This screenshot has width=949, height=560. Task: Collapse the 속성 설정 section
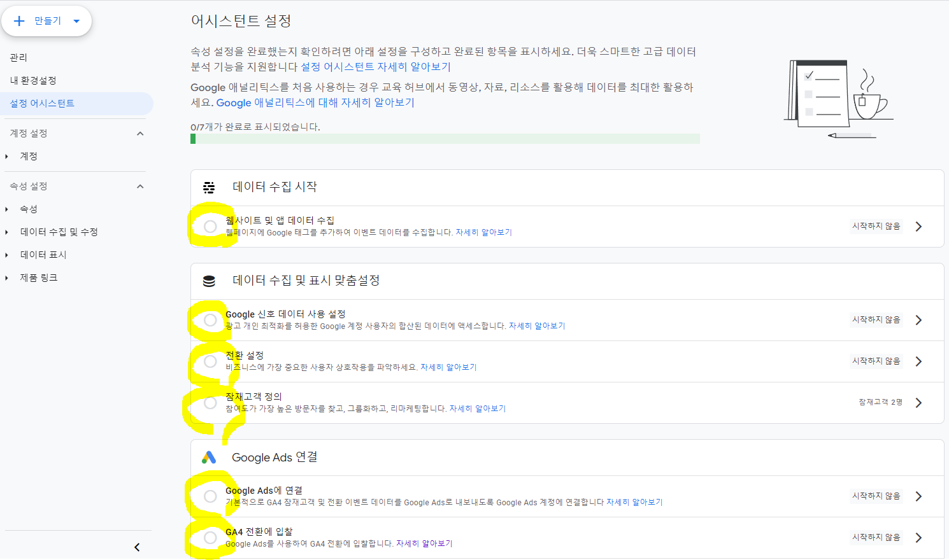[140, 186]
